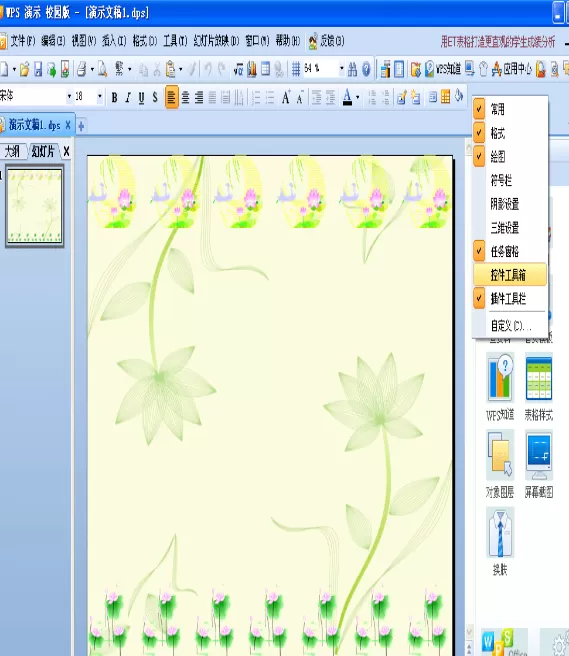The height and width of the screenshot is (656, 569).
Task: Expand the 繁 conversion dropdown arrow
Action: 130,69
